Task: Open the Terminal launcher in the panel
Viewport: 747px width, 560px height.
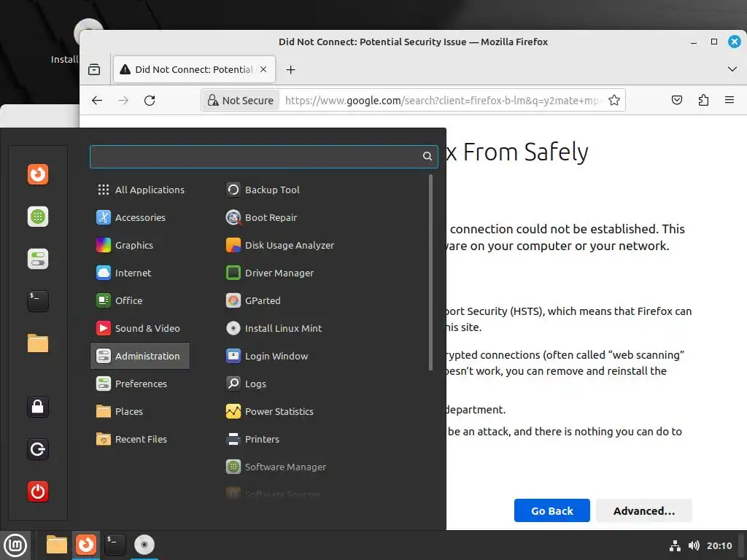Action: tap(115, 545)
